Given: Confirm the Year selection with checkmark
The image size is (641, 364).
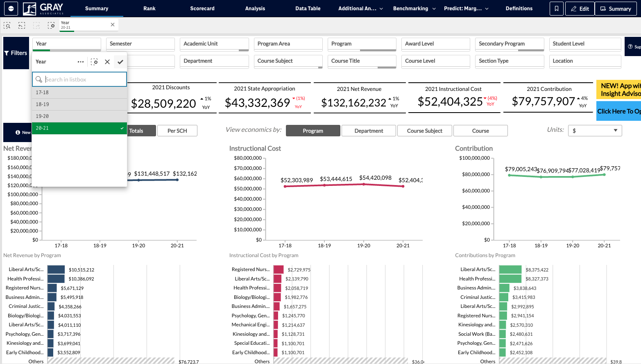Looking at the screenshot, I should click(120, 62).
